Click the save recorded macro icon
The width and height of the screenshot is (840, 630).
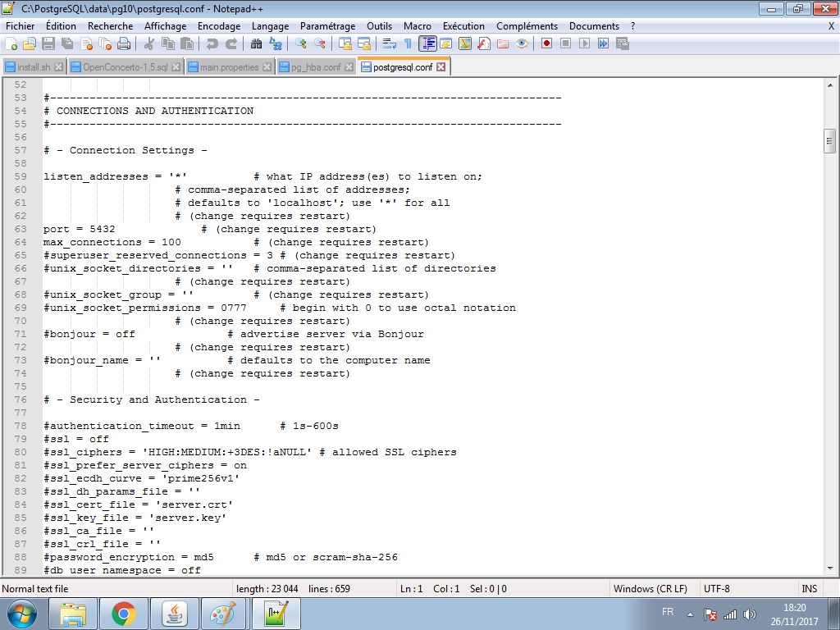pos(622,44)
